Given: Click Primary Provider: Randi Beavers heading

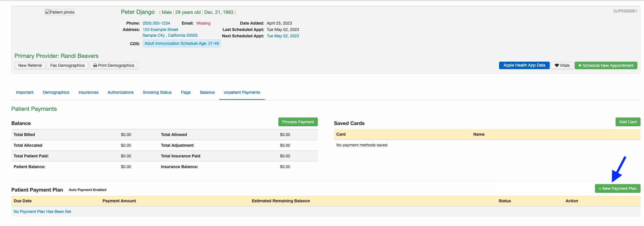Looking at the screenshot, I should [x=57, y=56].
